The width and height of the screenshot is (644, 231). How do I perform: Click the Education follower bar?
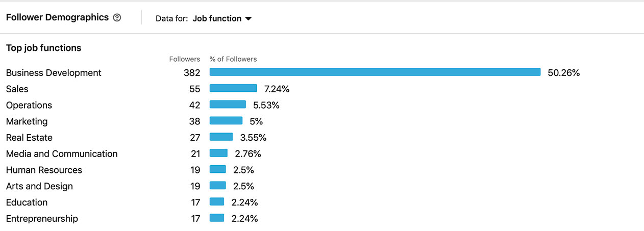click(217, 202)
